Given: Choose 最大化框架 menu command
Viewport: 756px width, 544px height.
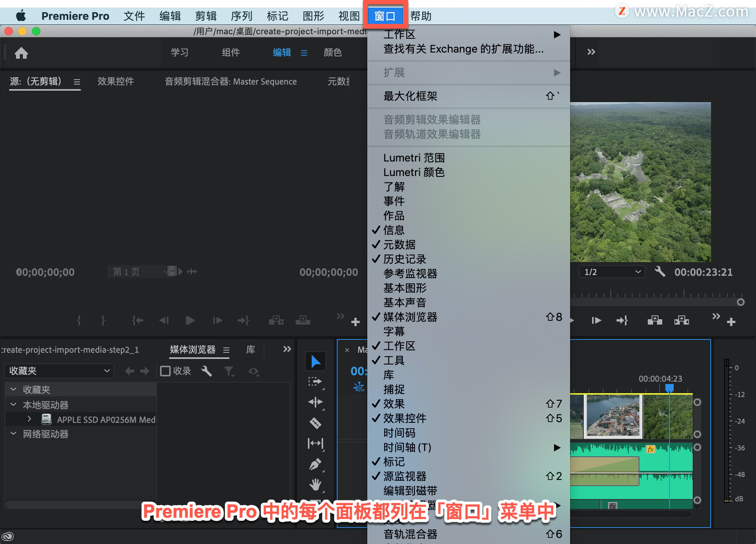Looking at the screenshot, I should pos(469,96).
